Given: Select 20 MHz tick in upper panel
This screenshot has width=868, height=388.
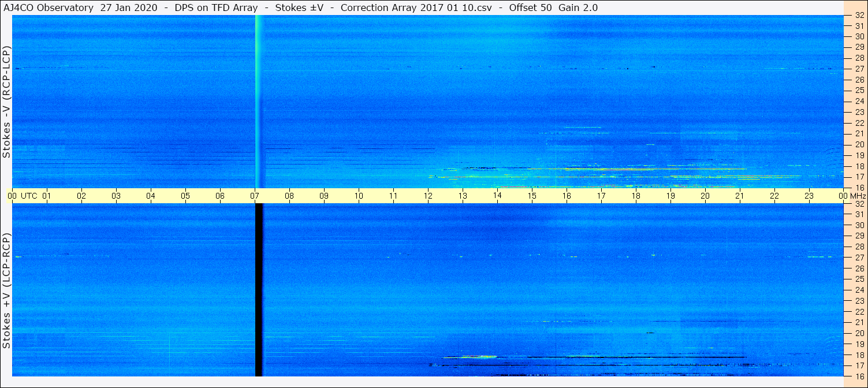Looking at the screenshot, I should (859, 144).
